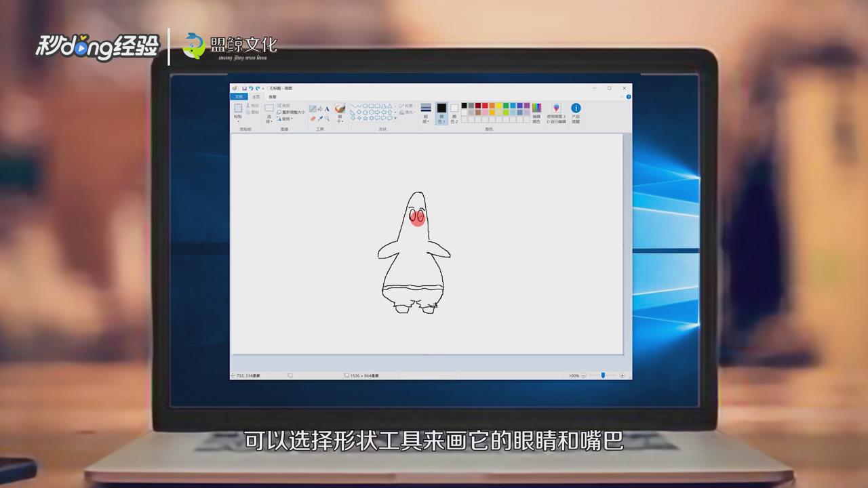Select the Pencil tool
Viewport: 868px width, 488px height.
[x=313, y=108]
